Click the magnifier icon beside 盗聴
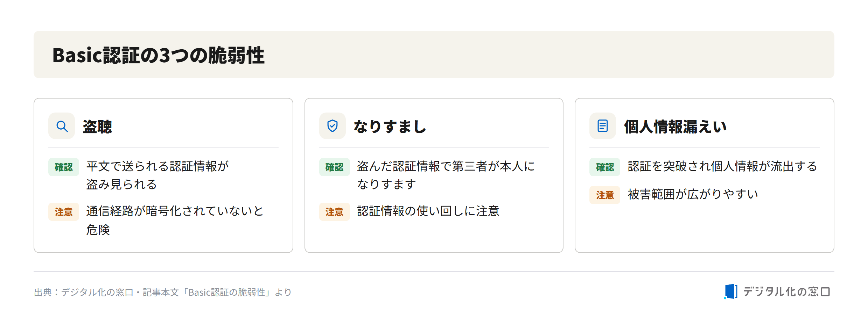Screen dimensions: 868x332 62,126
